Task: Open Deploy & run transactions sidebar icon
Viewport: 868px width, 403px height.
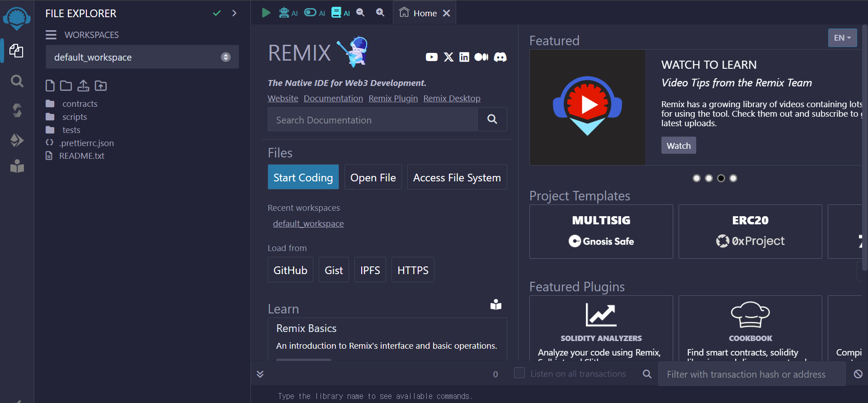Action: point(17,140)
